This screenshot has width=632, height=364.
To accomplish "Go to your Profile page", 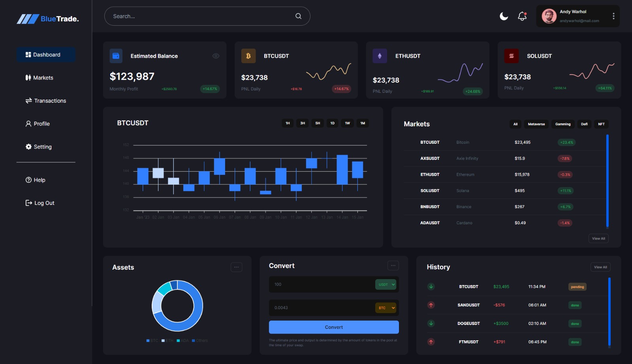I will click(x=41, y=124).
